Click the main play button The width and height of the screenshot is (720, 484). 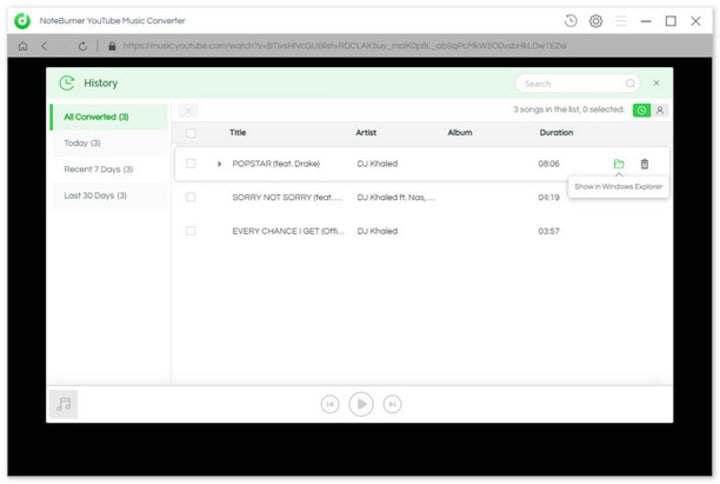point(361,404)
